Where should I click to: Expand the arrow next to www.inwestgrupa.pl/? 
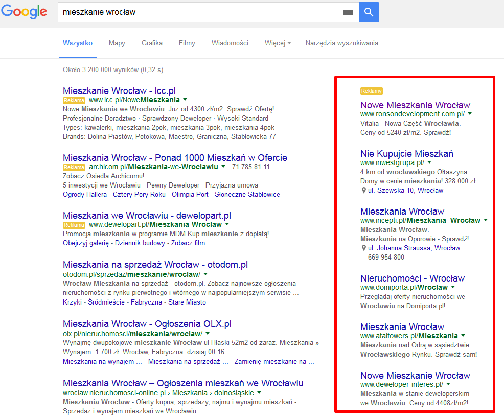[x=429, y=162]
